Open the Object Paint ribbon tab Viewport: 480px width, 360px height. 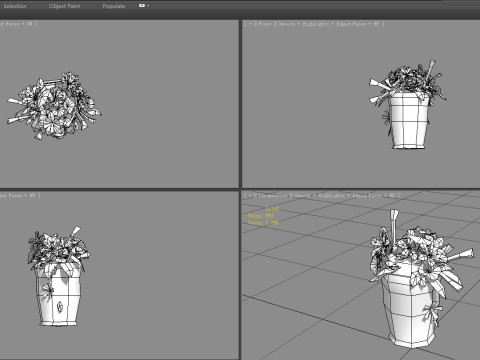click(64, 6)
